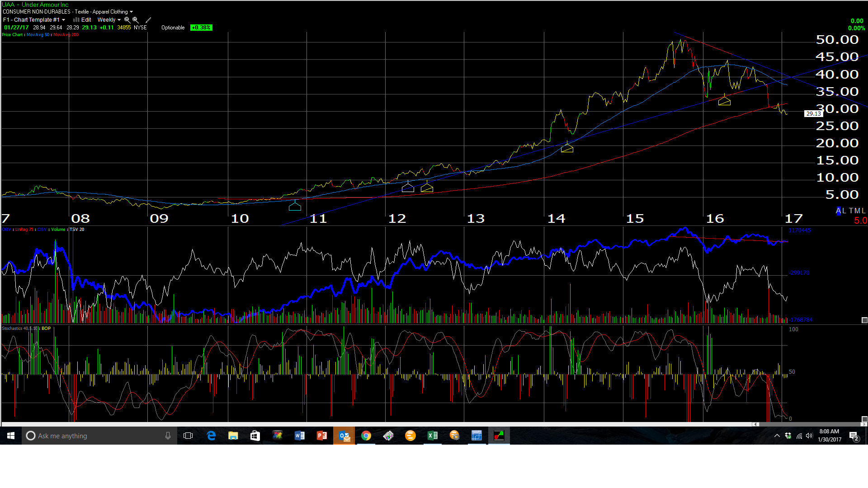Select the TSV 20 indicator label

pyautogui.click(x=77, y=230)
